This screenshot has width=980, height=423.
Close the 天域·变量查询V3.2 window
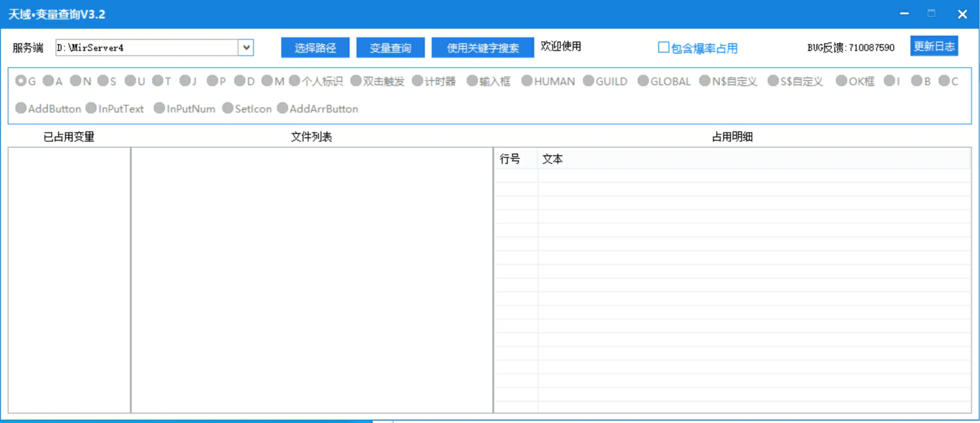click(962, 14)
